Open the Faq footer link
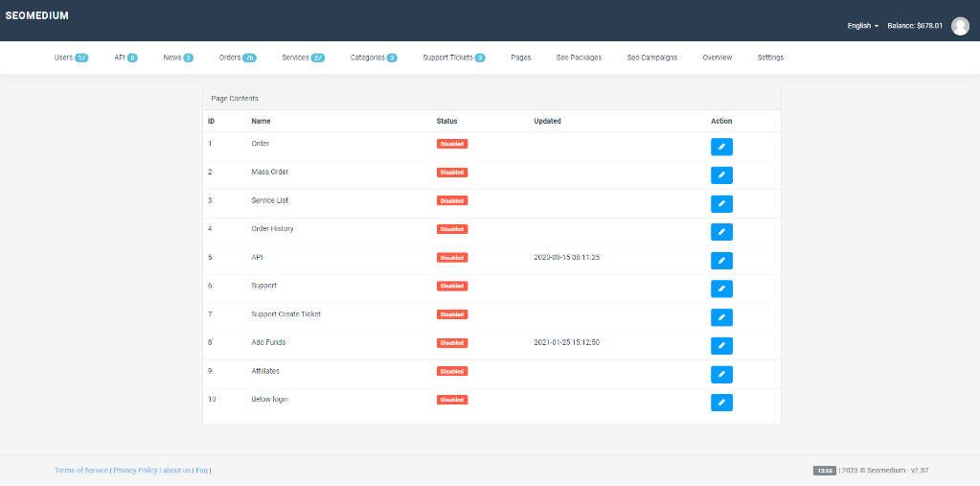 201,471
